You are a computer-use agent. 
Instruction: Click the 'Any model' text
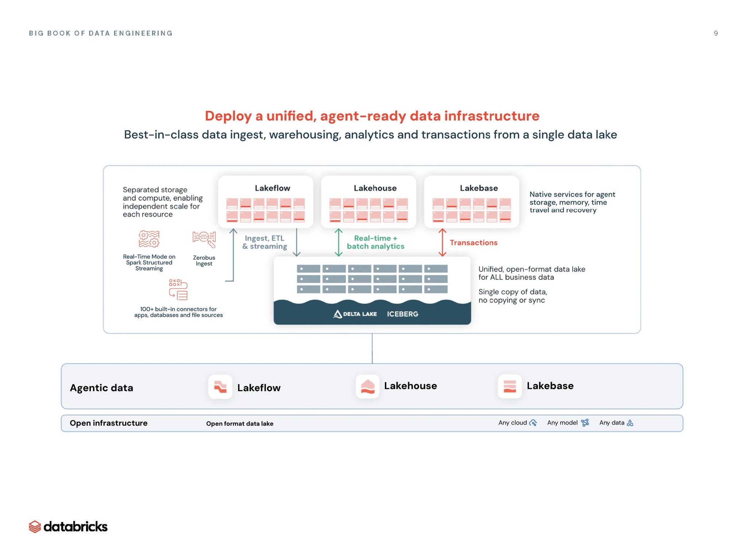[x=562, y=423]
